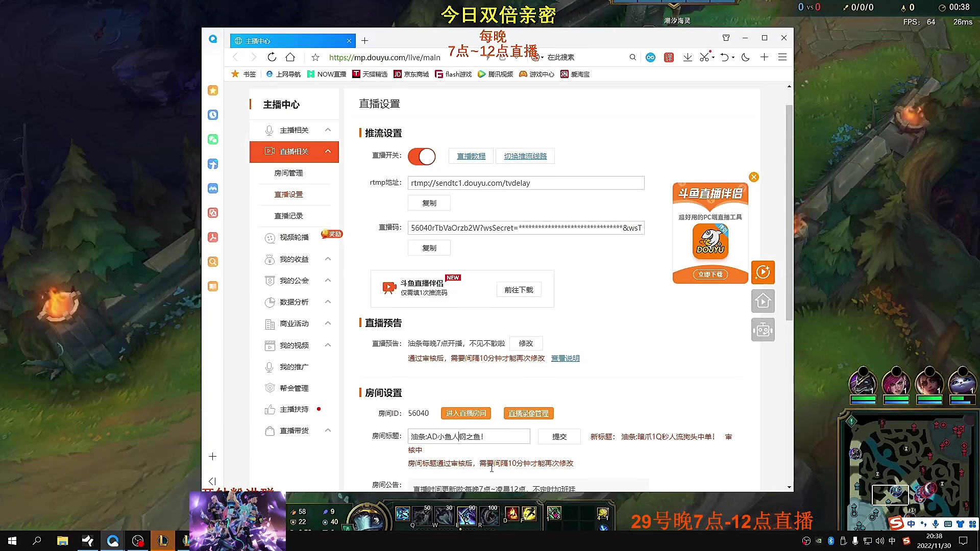Open the translate extension icon
The image size is (980, 551).
[x=669, y=57]
